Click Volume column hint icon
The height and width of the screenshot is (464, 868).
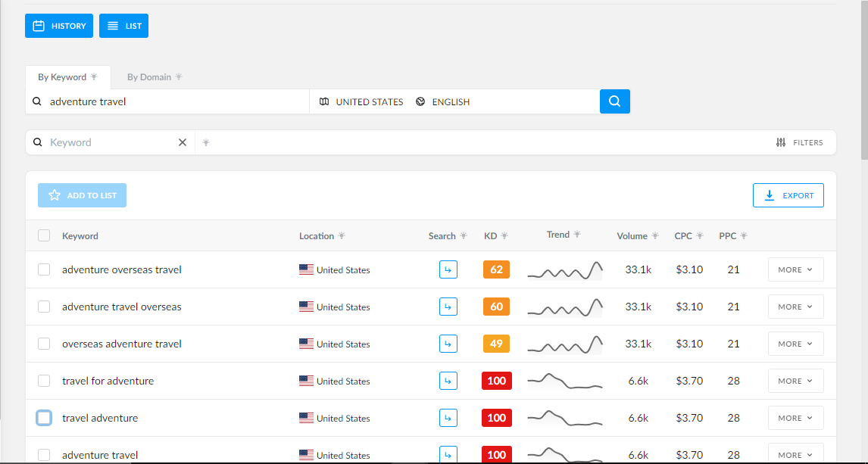[x=655, y=235]
